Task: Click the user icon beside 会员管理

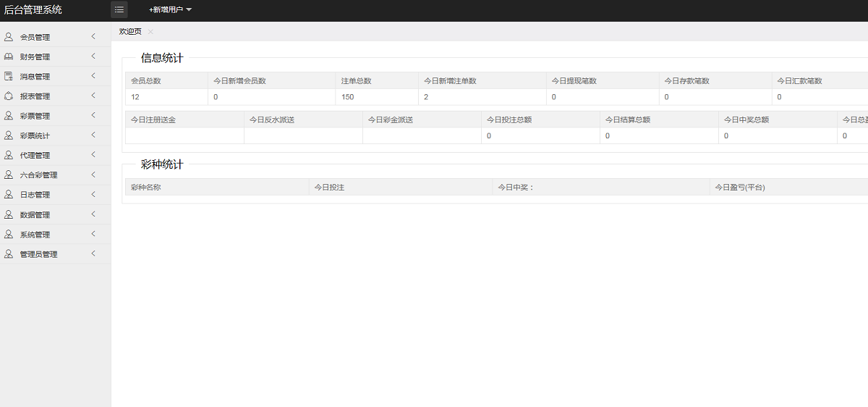Action: (x=9, y=37)
